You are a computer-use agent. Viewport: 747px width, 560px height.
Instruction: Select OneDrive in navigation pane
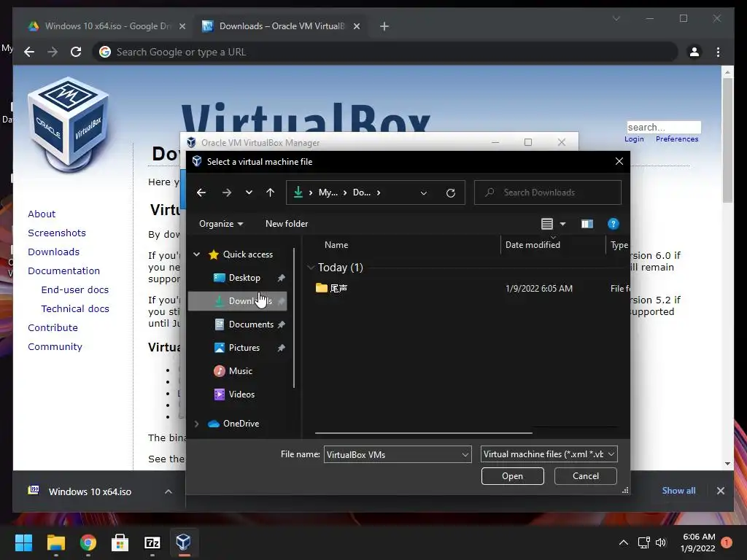coord(241,424)
